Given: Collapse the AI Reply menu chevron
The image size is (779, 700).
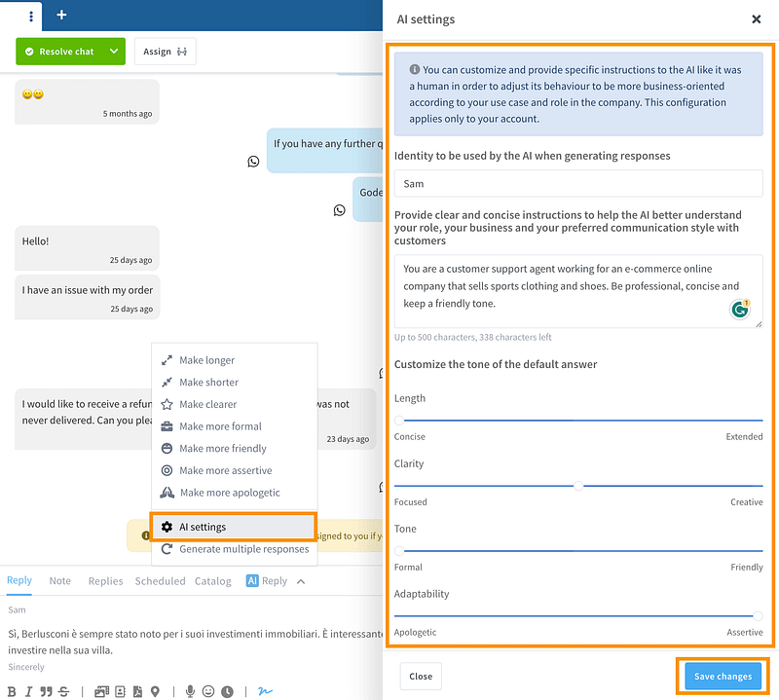Looking at the screenshot, I should [301, 581].
